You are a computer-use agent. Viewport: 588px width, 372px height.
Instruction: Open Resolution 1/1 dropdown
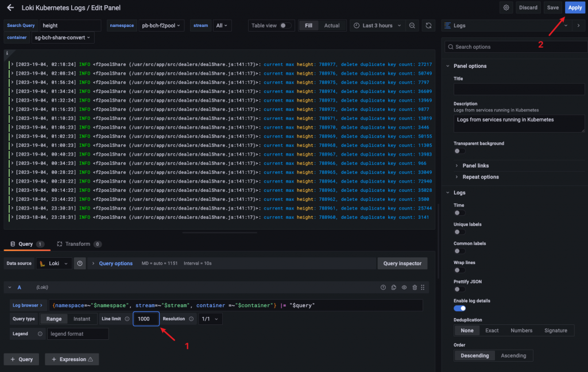click(x=210, y=319)
